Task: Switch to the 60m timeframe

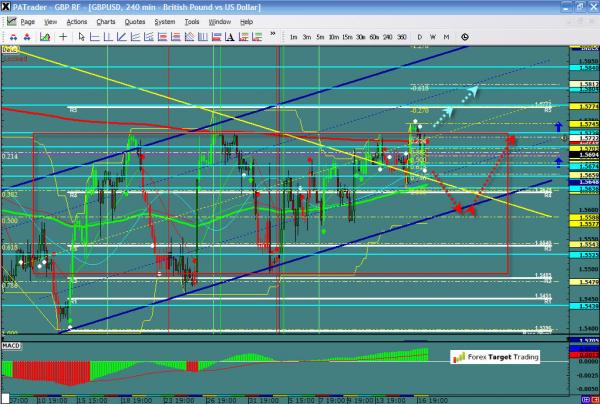Action: click(x=374, y=37)
